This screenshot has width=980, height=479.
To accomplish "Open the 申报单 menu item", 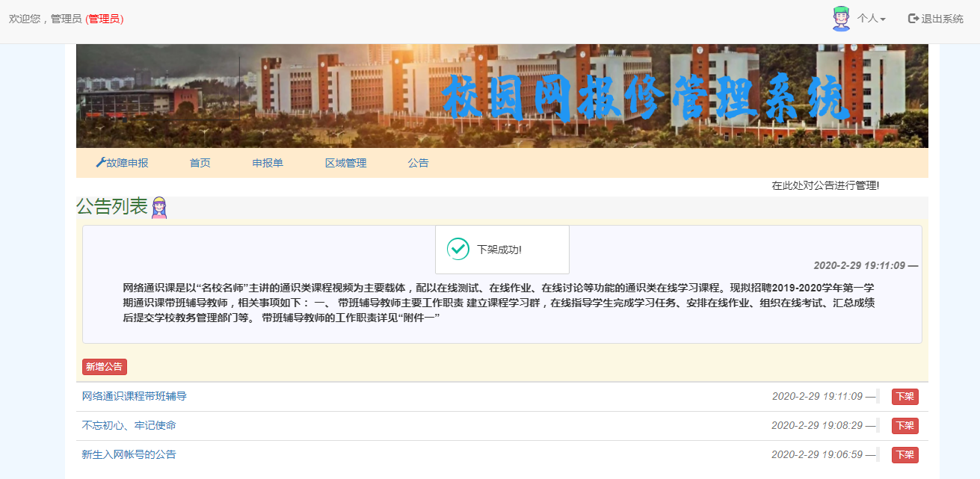I will coord(268,163).
